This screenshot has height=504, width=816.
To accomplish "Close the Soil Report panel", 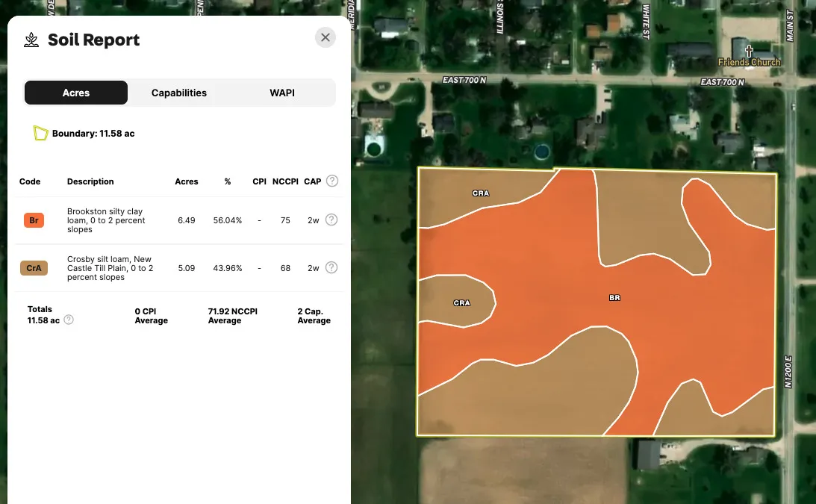I will coord(325,37).
